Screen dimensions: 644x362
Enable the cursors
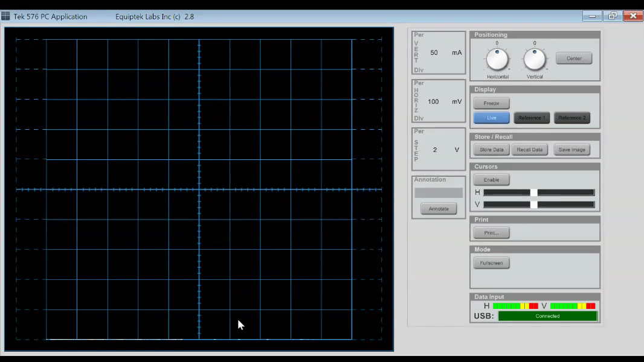(491, 180)
